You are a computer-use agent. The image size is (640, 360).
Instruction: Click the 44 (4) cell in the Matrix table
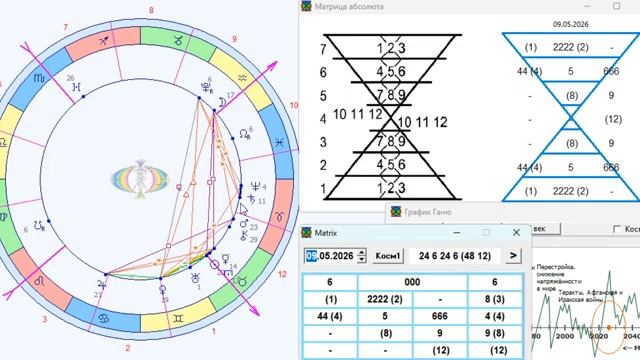[x=330, y=316]
